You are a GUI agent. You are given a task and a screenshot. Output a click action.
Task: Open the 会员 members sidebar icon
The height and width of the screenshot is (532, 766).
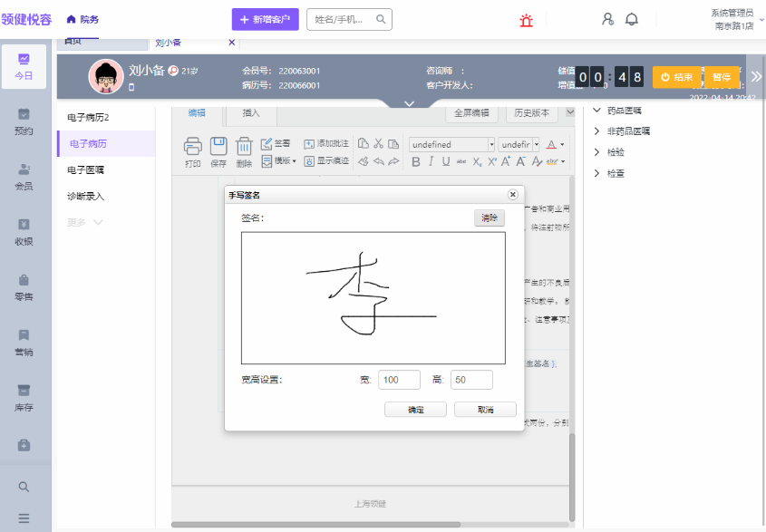point(24,178)
